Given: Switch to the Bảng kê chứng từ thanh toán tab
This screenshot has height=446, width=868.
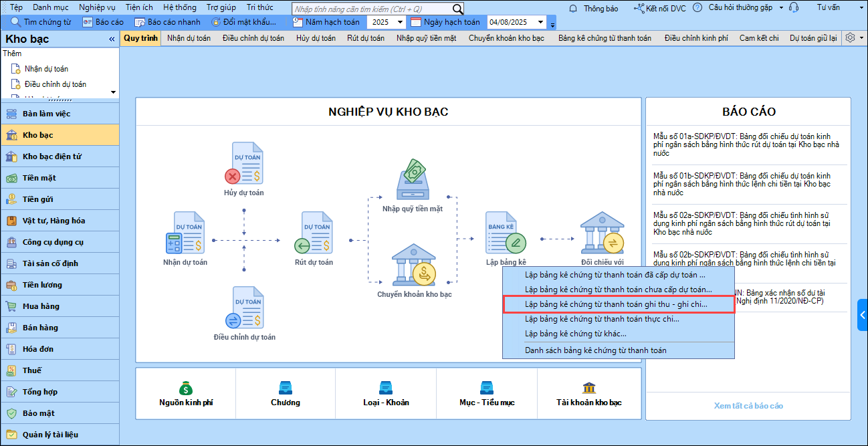Looking at the screenshot, I should tap(605, 38).
